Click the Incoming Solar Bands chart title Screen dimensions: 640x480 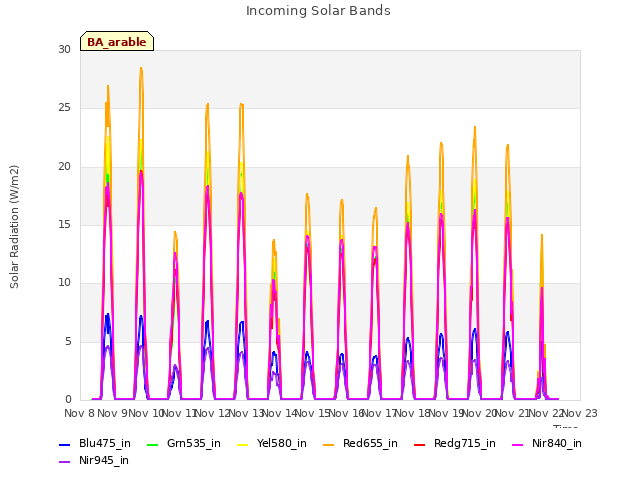[x=318, y=11]
